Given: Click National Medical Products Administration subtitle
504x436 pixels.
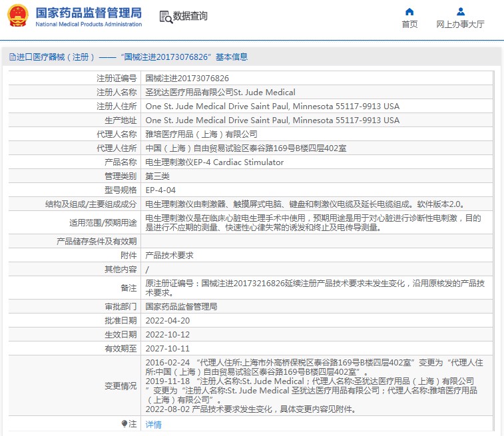Looking at the screenshot, I should click(89, 24).
